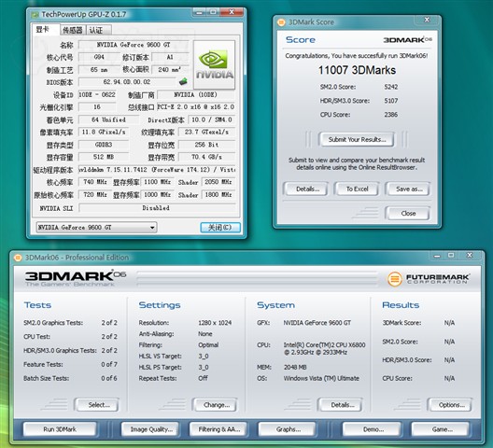Click the GPU-Z title bar icon

pos(35,14)
